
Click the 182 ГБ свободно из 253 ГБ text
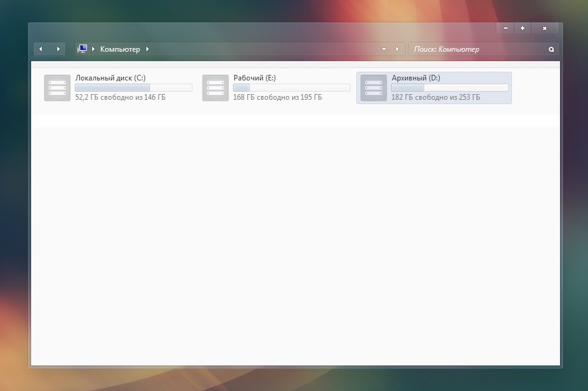tap(436, 97)
